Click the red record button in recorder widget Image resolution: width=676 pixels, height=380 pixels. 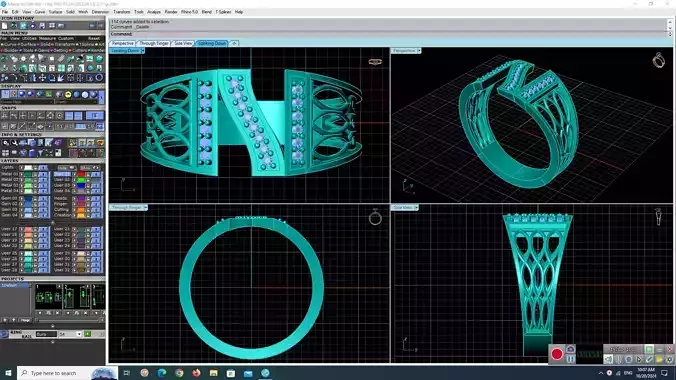557,354
